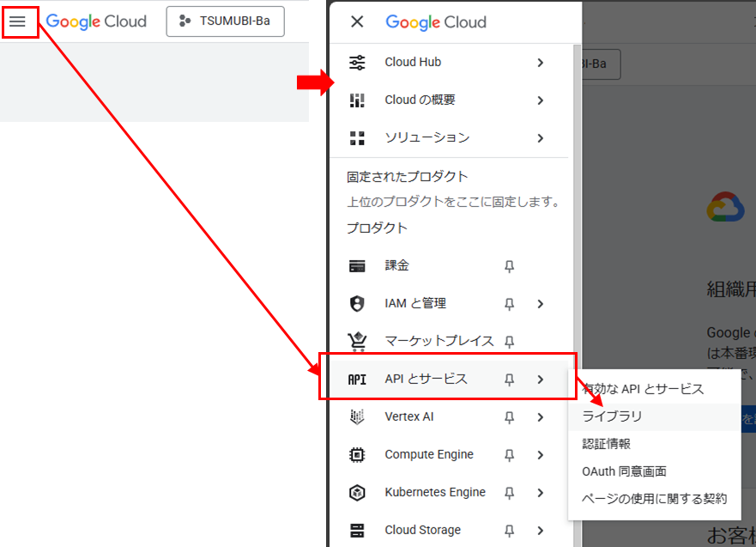Open the hamburger navigation menu
The height and width of the screenshot is (547, 756).
click(17, 21)
